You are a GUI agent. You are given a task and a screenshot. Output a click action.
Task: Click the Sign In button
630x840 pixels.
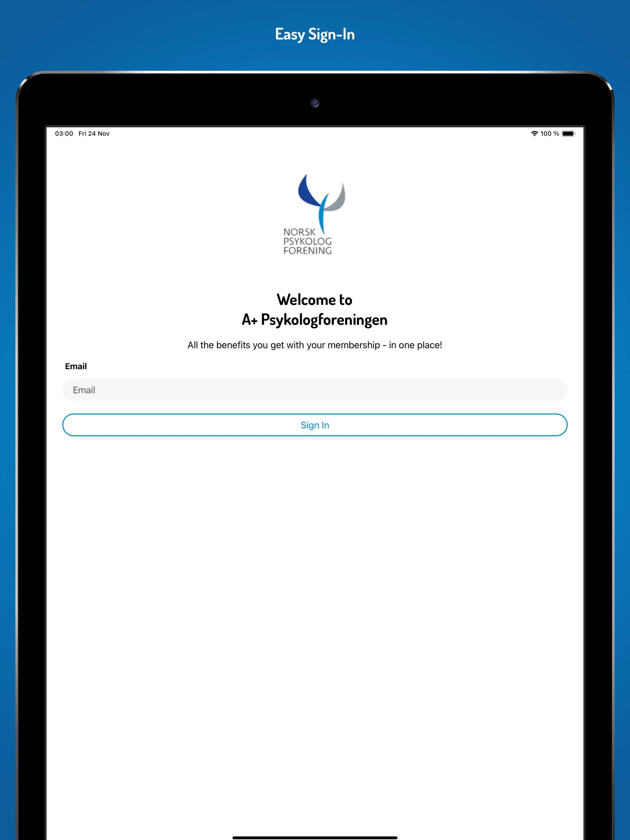(x=314, y=425)
